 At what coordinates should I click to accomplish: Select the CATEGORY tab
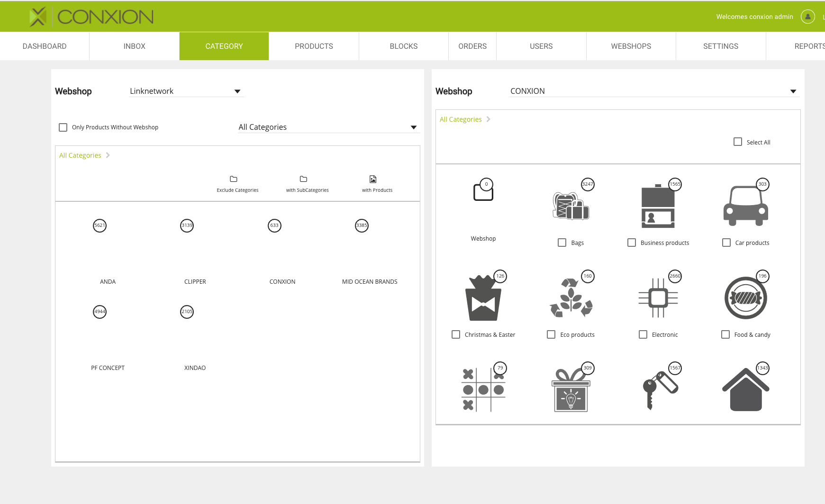click(x=224, y=46)
